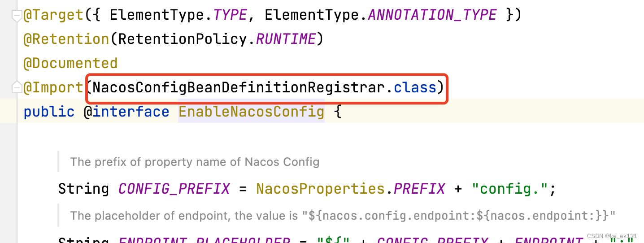
Task: Click the 'class' keyword after Registrar
Action: (x=415, y=87)
